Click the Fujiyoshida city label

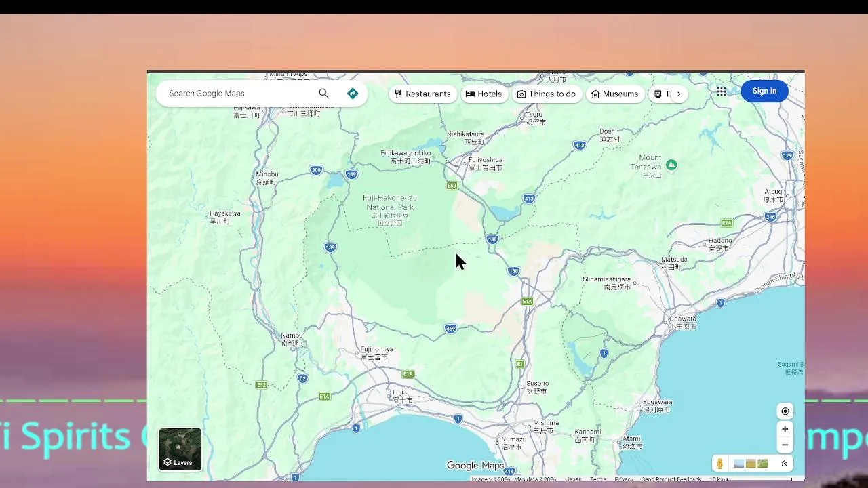[x=486, y=163]
